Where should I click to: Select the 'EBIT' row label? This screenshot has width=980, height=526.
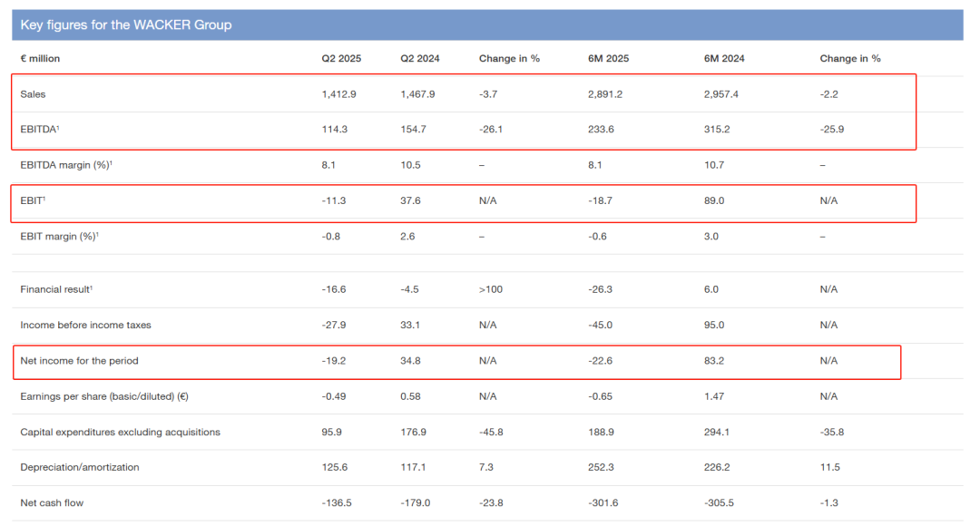[x=33, y=200]
